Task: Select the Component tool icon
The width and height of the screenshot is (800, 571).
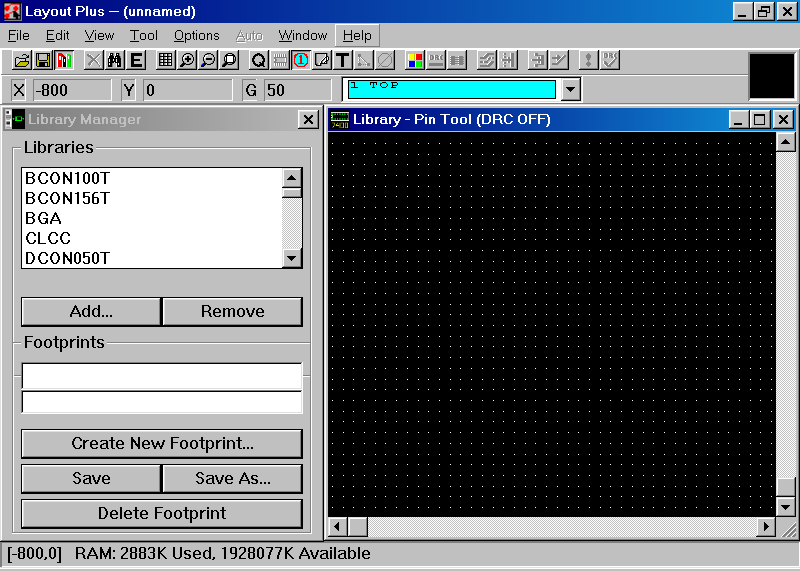Action: point(280,60)
